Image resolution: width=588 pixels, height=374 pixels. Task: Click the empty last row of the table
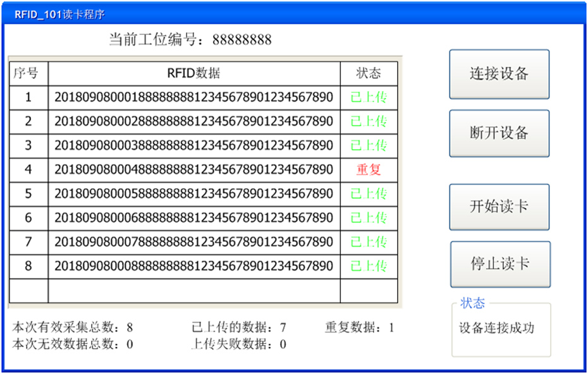tap(193, 290)
